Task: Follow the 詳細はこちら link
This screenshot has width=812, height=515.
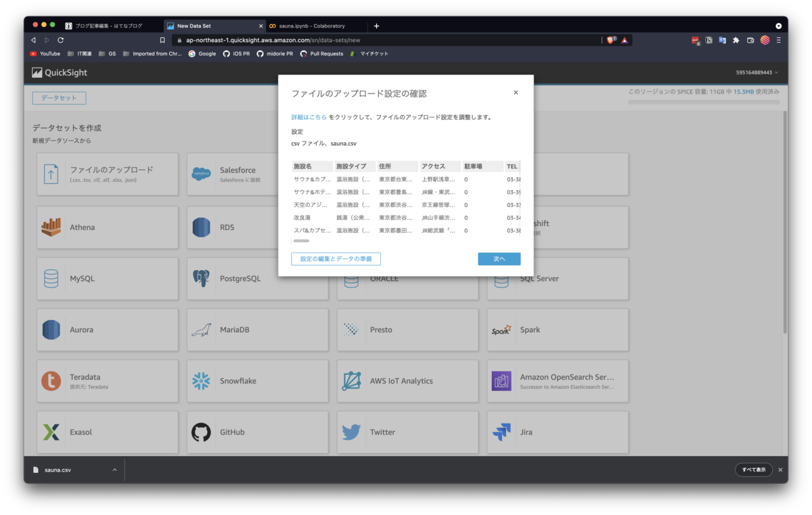Action: (309, 117)
